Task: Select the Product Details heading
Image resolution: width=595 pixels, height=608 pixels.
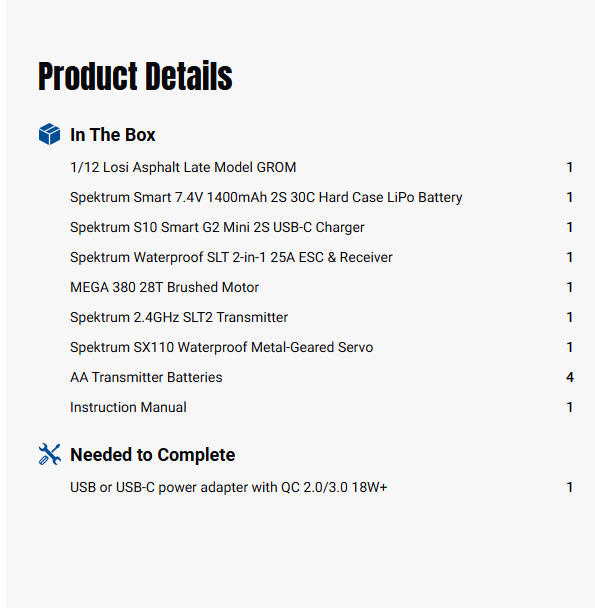Action: point(135,76)
